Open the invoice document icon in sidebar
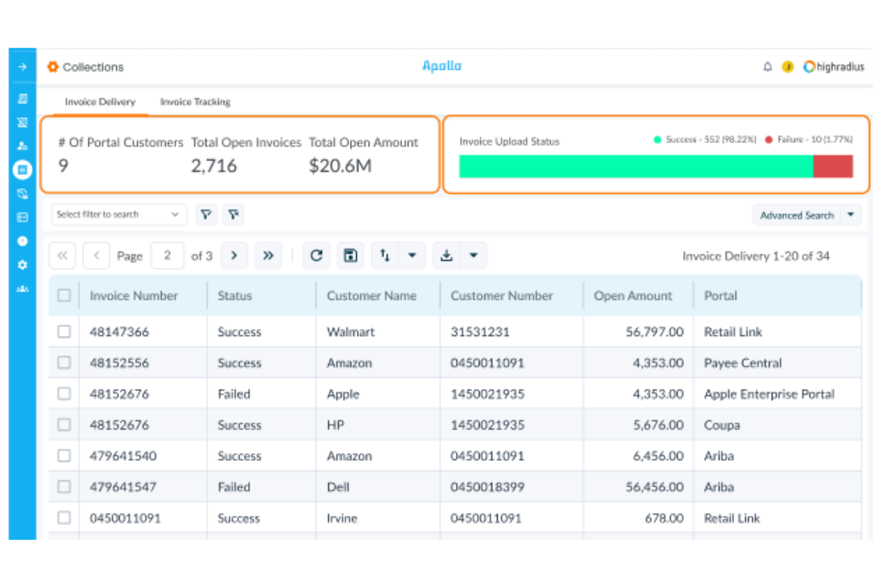The height and width of the screenshot is (588, 882). click(23, 99)
